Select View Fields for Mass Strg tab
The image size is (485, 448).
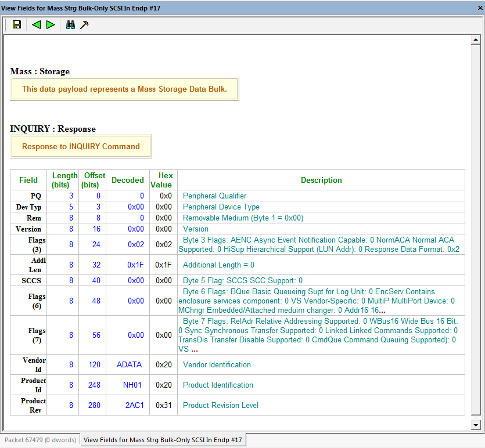[163, 440]
